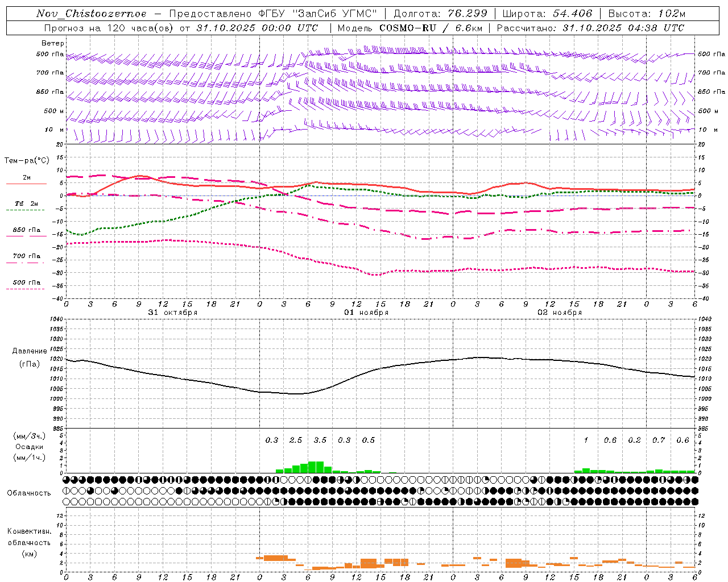Click the precipitation value 1 on 02 ноября
728x582 pixels.
tap(586, 440)
